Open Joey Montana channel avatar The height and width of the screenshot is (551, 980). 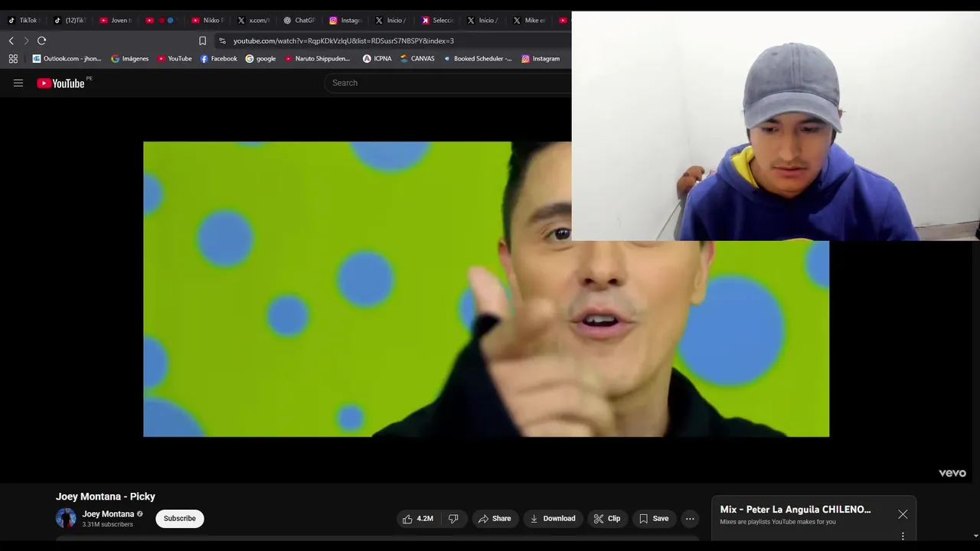click(66, 518)
